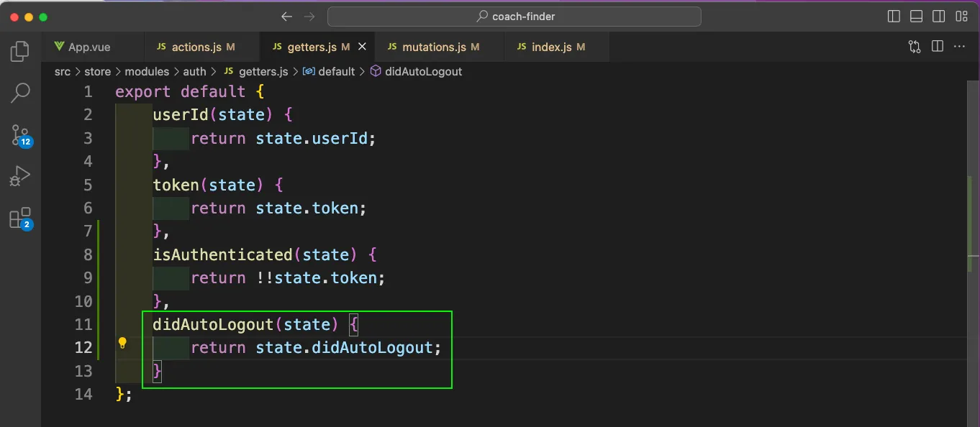The image size is (980, 427).
Task: Switch to the actions.js tab
Action: pos(201,47)
